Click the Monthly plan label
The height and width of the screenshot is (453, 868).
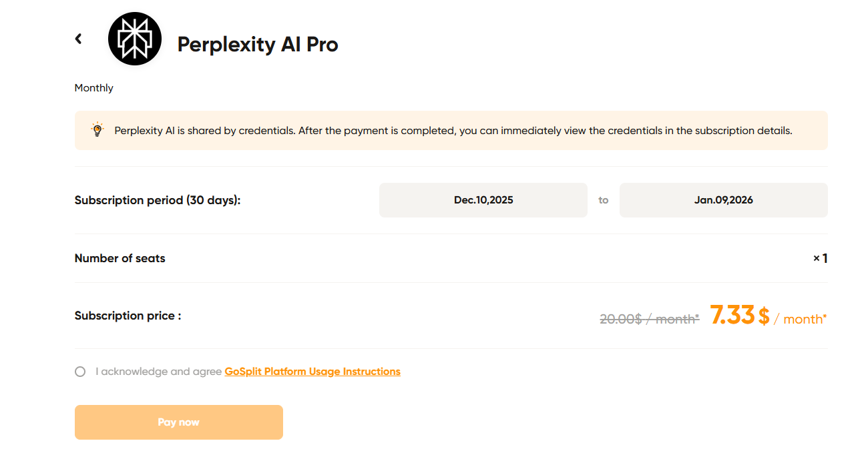94,88
